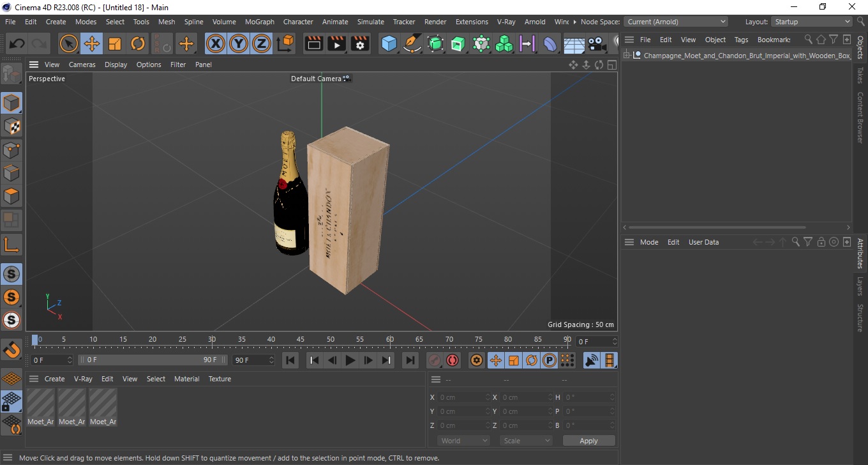
Task: Add Subdivision Surface generator
Action: coord(435,44)
